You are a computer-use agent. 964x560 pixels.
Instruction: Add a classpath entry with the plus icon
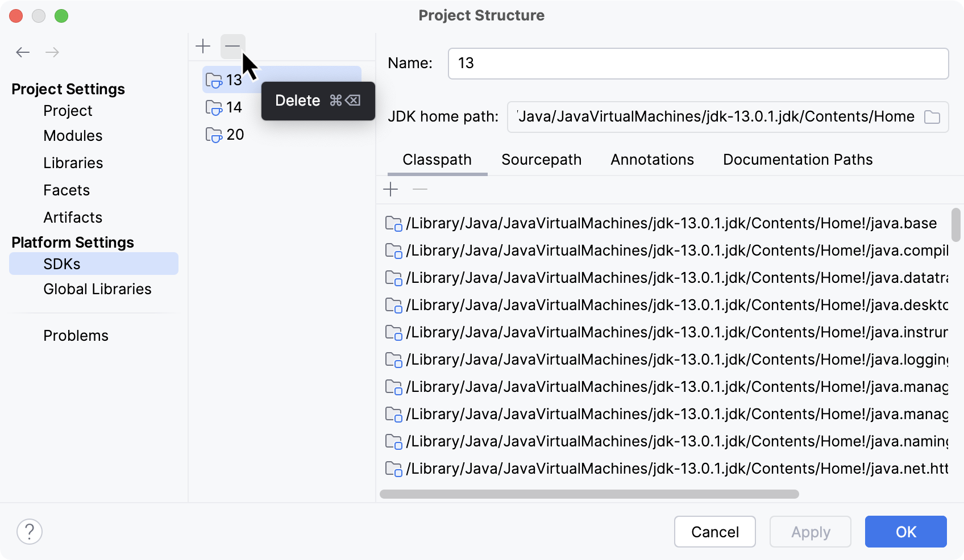[x=391, y=189]
